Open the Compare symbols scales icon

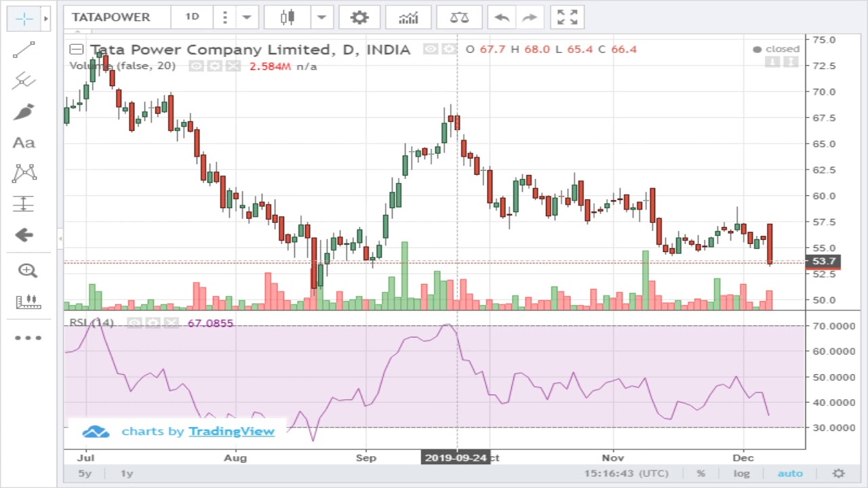pos(459,17)
